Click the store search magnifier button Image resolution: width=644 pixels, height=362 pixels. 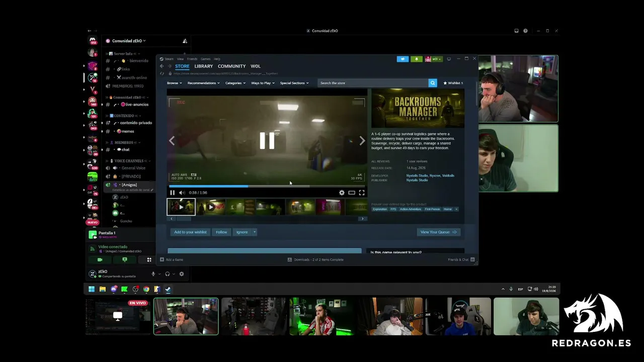(432, 83)
